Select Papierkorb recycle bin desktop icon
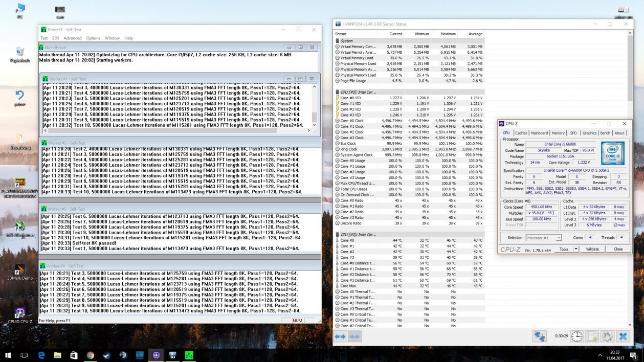The height and width of the screenshot is (362, 644). click(x=20, y=55)
